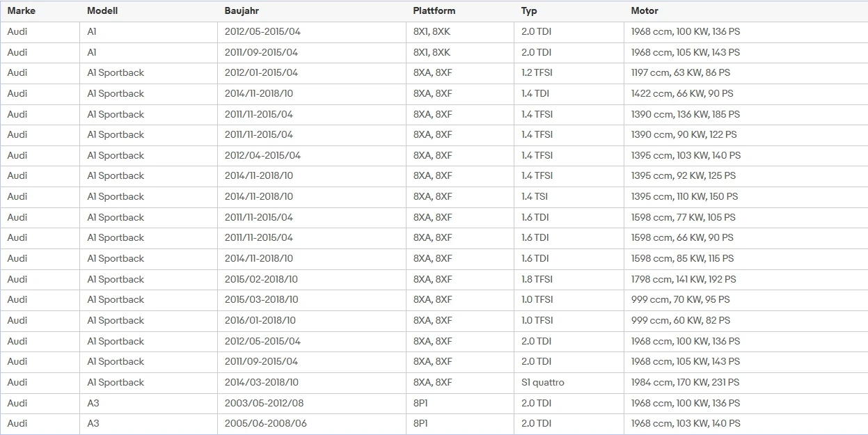Click the Marke column header

[x=22, y=11]
